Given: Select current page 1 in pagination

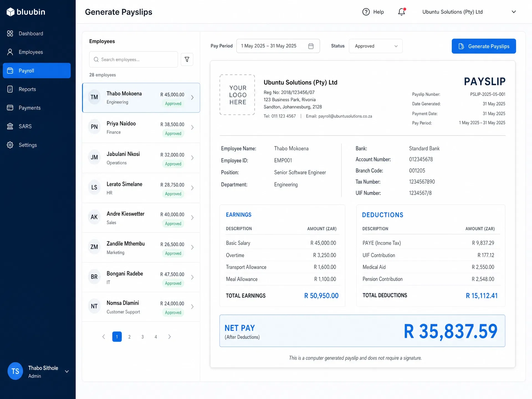Looking at the screenshot, I should pyautogui.click(x=117, y=337).
